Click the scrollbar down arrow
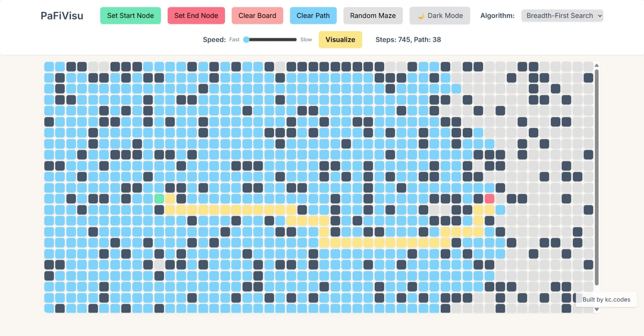 pos(597,310)
